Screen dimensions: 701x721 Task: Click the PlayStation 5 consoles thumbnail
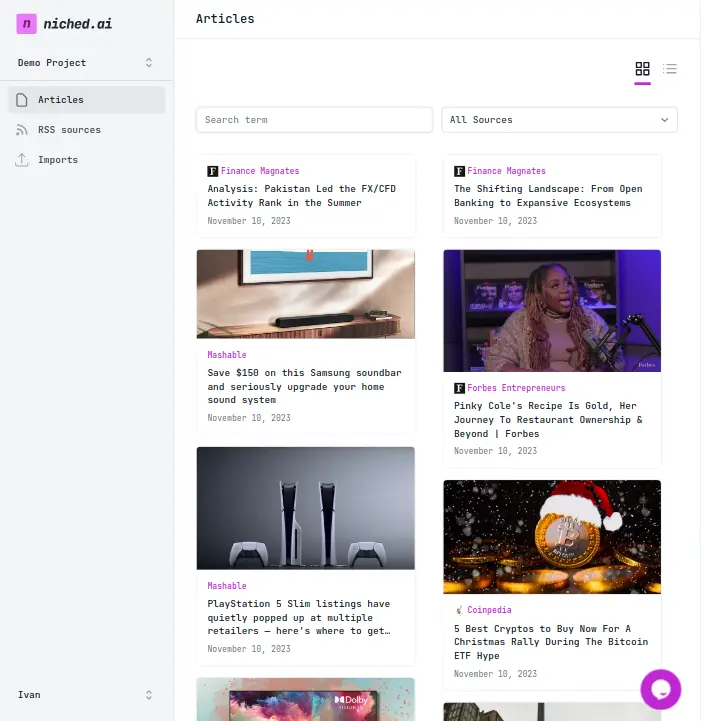click(306, 508)
